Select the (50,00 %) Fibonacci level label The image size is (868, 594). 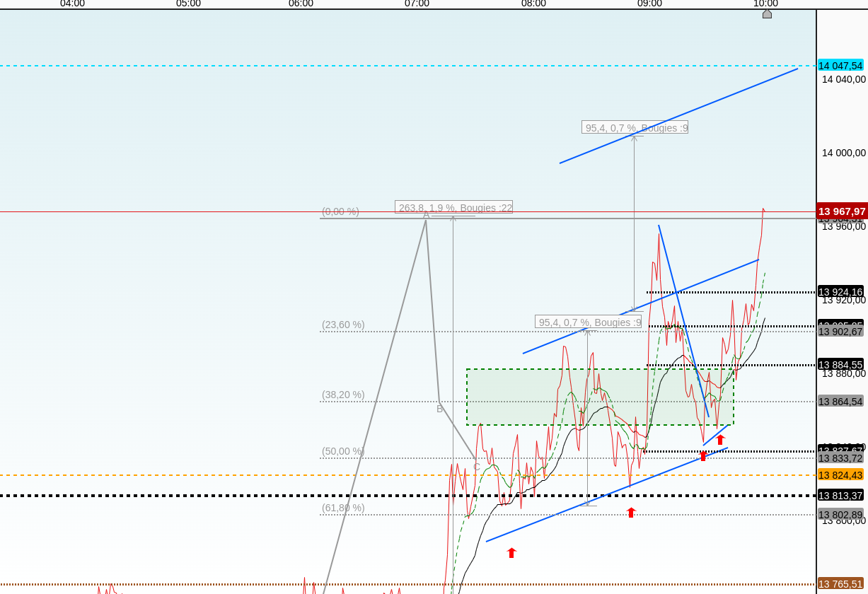[343, 451]
